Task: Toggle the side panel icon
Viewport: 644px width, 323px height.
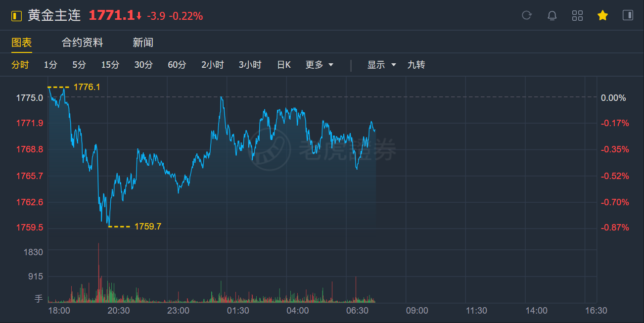Action: pos(628,15)
